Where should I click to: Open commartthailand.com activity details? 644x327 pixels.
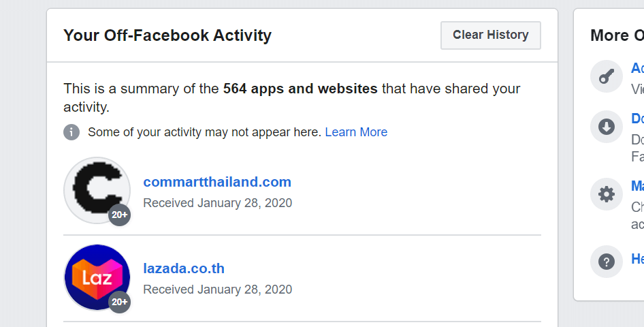pos(217,182)
